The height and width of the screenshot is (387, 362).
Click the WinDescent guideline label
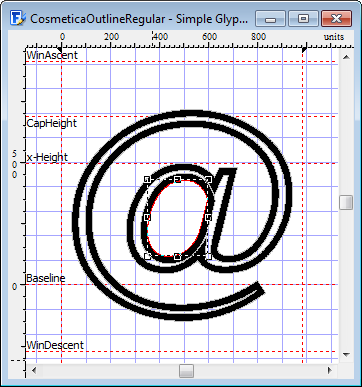pos(55,345)
